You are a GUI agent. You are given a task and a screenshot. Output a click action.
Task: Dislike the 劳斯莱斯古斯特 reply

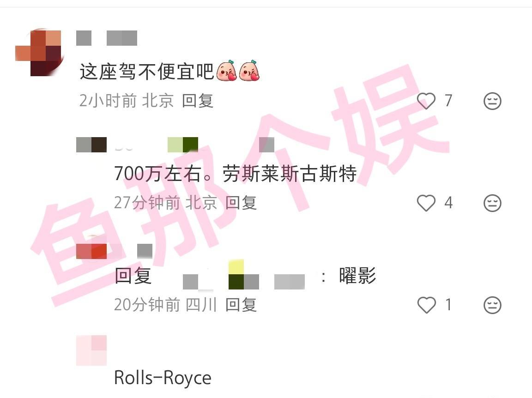click(492, 203)
